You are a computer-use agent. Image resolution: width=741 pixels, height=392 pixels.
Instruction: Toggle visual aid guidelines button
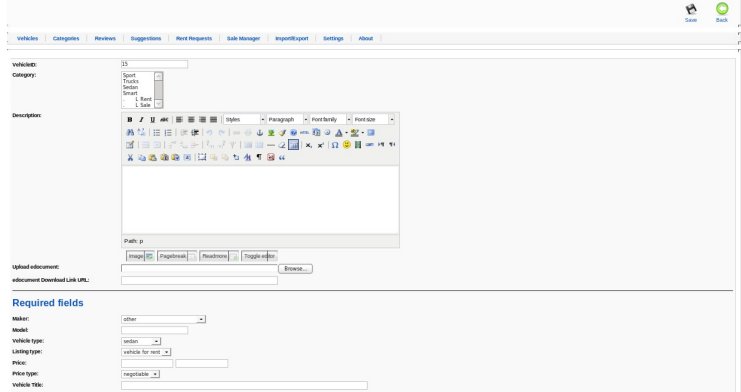point(293,145)
